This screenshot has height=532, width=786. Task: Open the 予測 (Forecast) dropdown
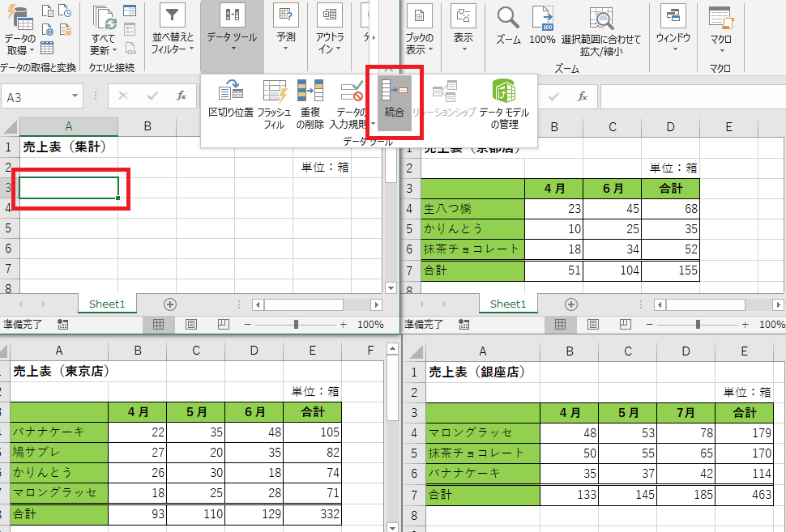[286, 28]
